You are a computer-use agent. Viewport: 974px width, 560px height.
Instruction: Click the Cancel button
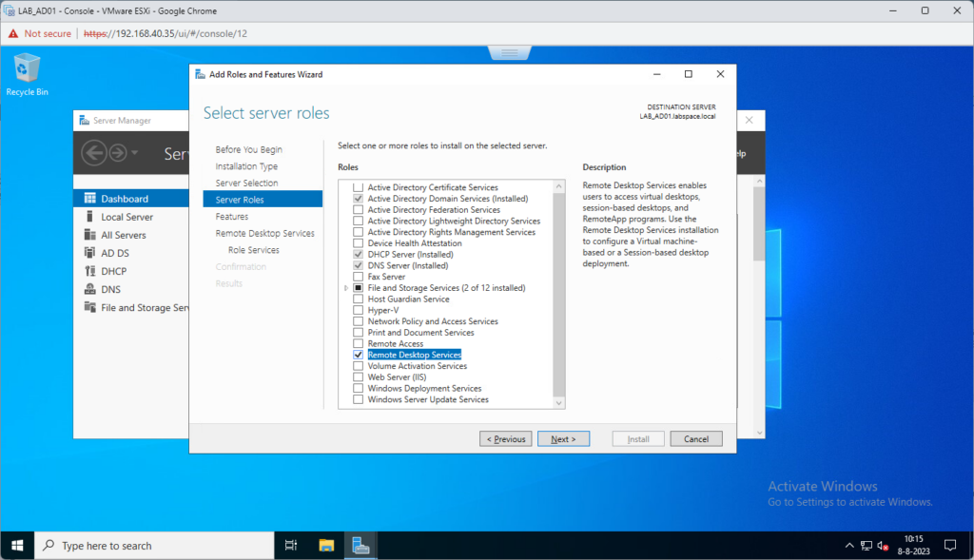pos(695,439)
